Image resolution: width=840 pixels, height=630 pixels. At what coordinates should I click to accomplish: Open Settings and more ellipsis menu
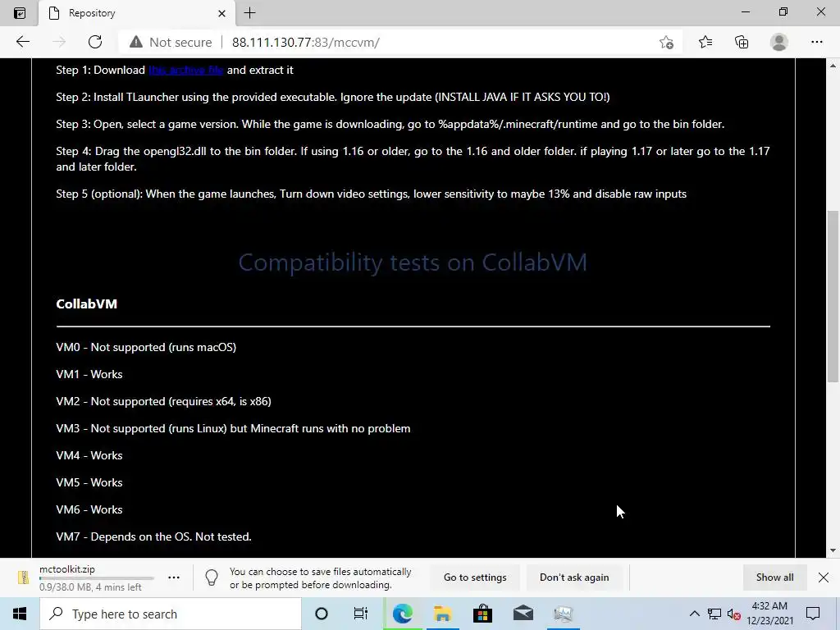tap(816, 42)
